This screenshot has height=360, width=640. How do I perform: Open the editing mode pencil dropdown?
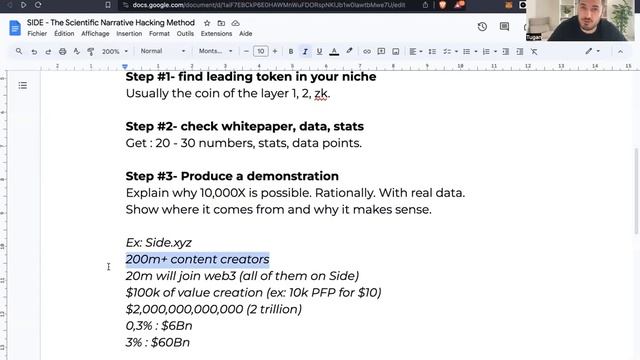point(592,51)
